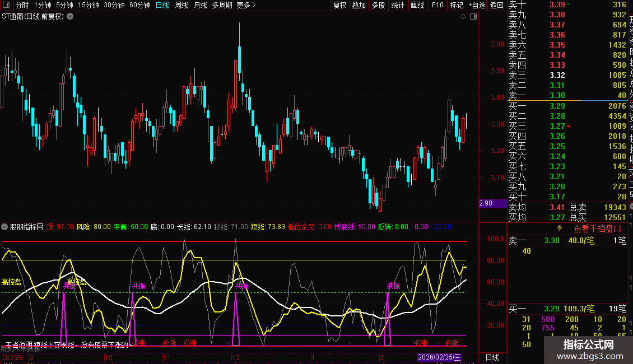Screen dimensions: 633x364
Task: Open the 股朋指标网 indicator dropdown arrow
Action: pyautogui.click(x=5, y=227)
